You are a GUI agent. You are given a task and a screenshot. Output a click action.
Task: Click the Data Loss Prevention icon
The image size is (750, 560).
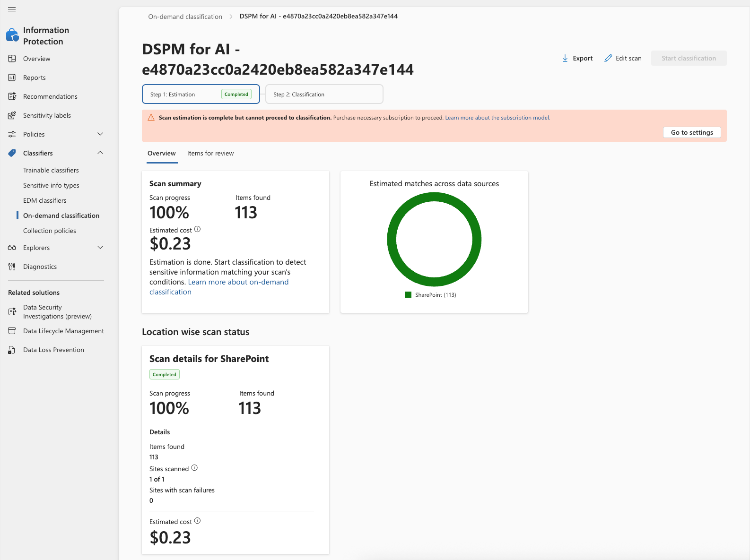pyautogui.click(x=12, y=350)
